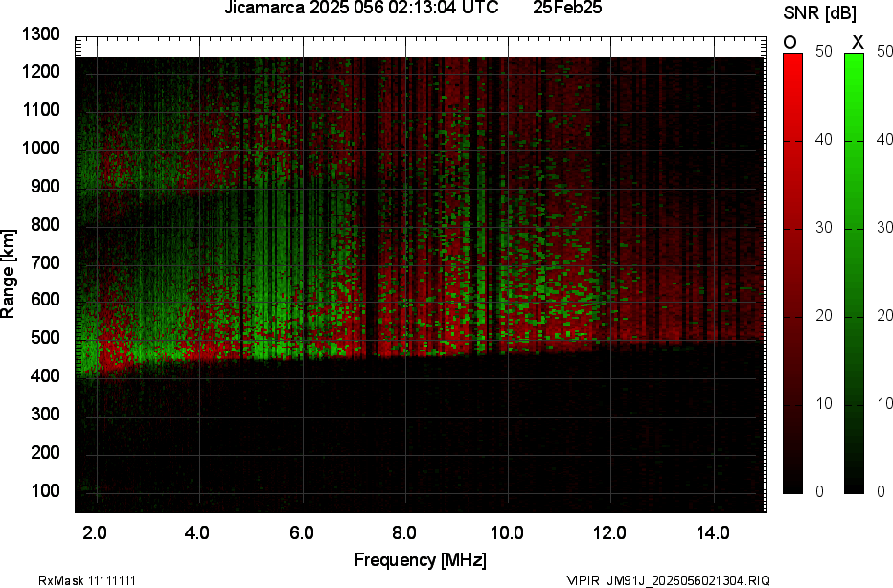893x588 pixels.
Task: Click the "10.0" frequency tick label
Action: [507, 533]
